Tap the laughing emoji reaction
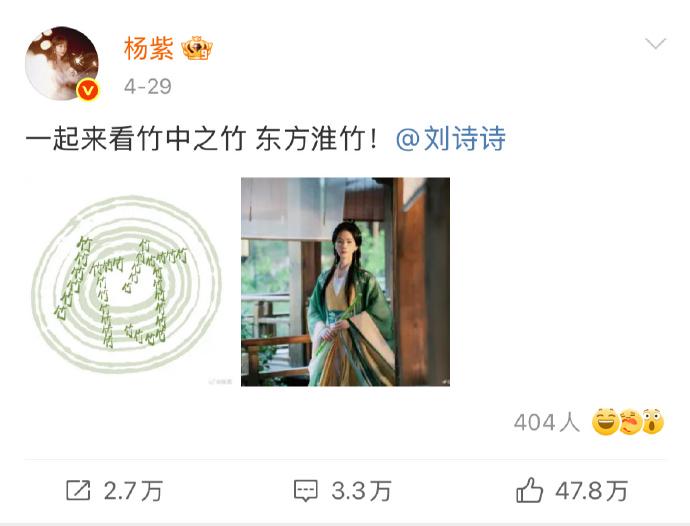690x526 pixels. pos(605,421)
